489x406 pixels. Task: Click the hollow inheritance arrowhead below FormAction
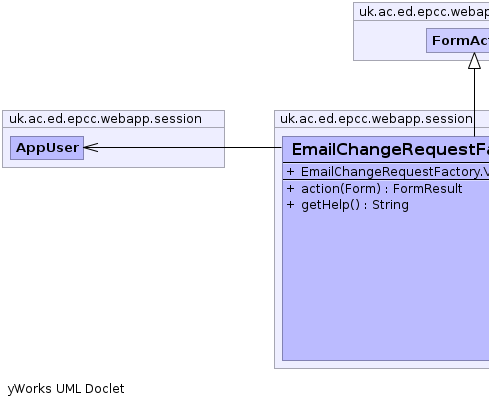[x=474, y=61]
